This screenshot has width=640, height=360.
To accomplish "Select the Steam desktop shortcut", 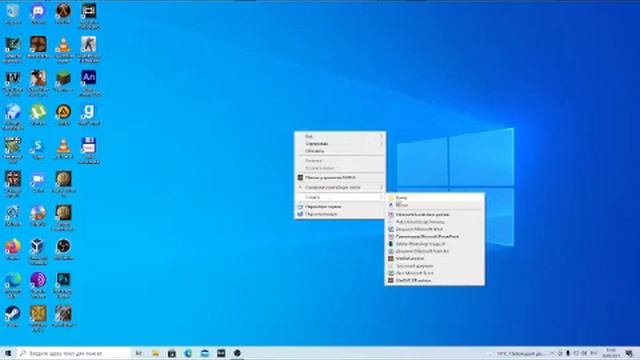I will pyautogui.click(x=13, y=316).
